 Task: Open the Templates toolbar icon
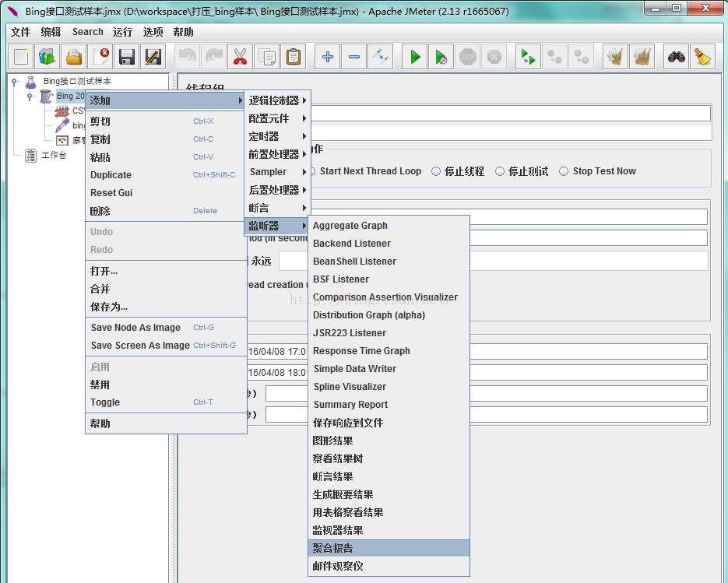click(47, 57)
